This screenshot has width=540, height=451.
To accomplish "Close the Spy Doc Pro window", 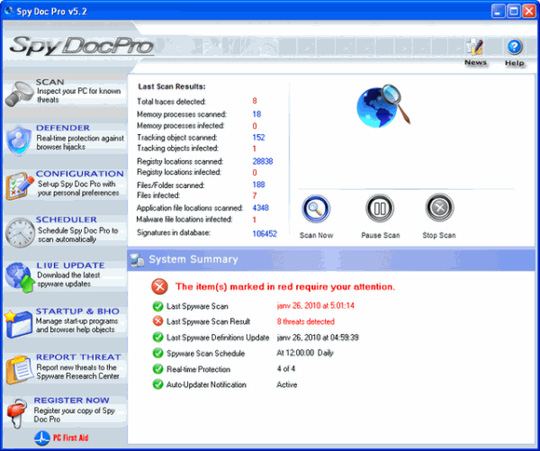I will point(529,11).
